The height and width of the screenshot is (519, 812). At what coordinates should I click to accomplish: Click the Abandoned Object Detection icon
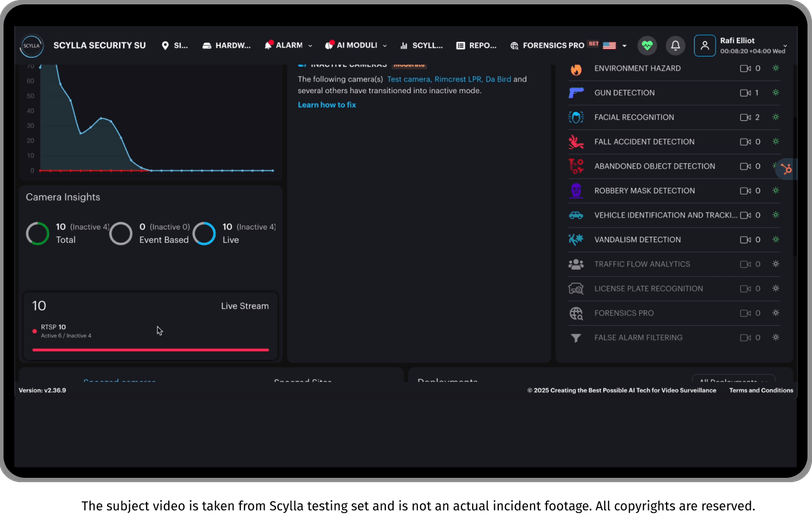click(x=576, y=166)
